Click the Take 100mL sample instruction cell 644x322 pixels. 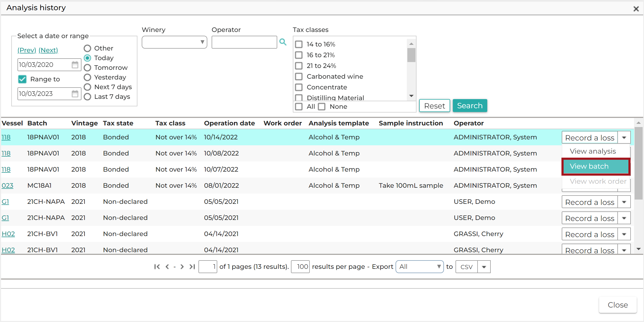click(411, 186)
